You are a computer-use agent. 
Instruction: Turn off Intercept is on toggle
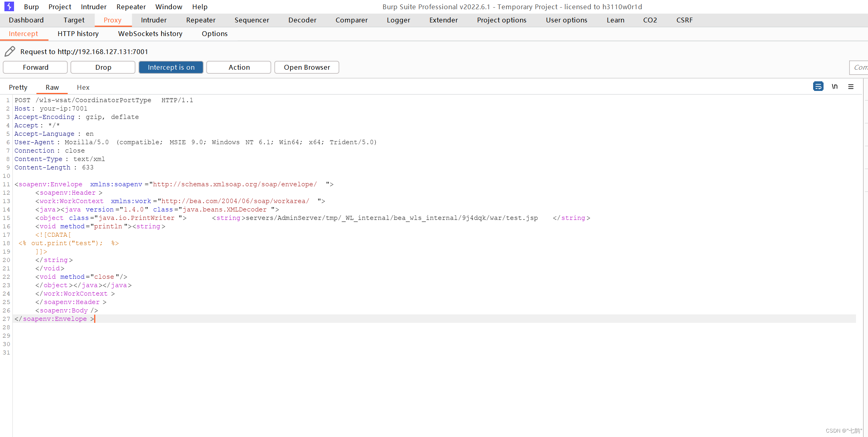(171, 67)
